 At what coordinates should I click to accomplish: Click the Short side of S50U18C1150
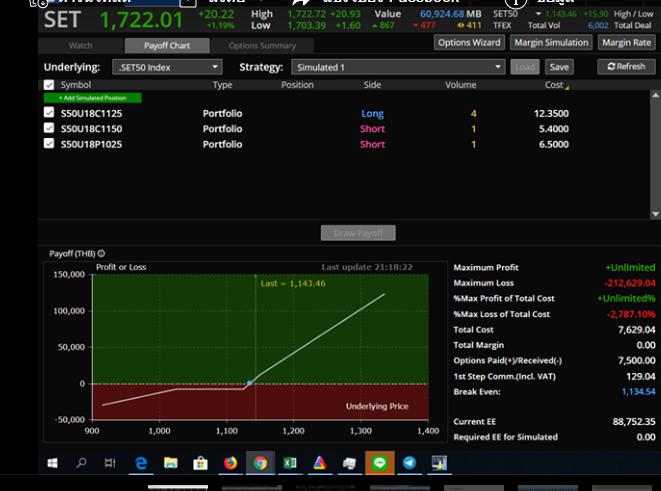point(372,129)
